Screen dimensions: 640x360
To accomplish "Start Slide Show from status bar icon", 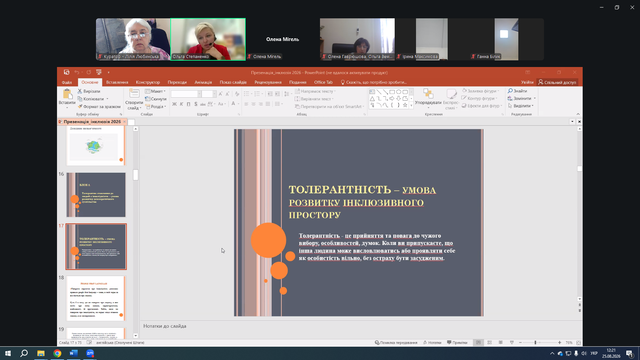I will (512, 342).
